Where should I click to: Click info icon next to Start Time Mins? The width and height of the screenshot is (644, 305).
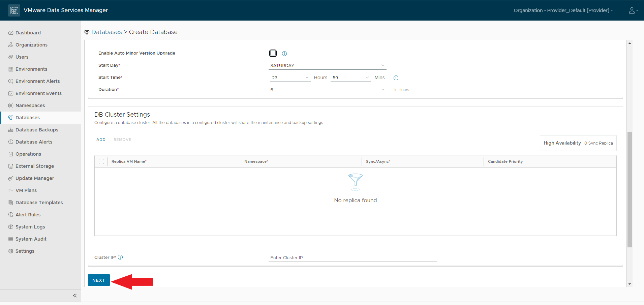pyautogui.click(x=396, y=78)
